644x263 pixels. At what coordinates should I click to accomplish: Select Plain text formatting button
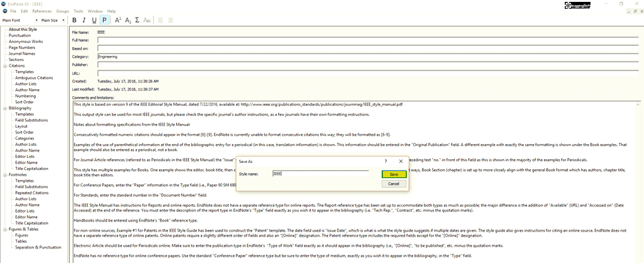click(x=104, y=20)
